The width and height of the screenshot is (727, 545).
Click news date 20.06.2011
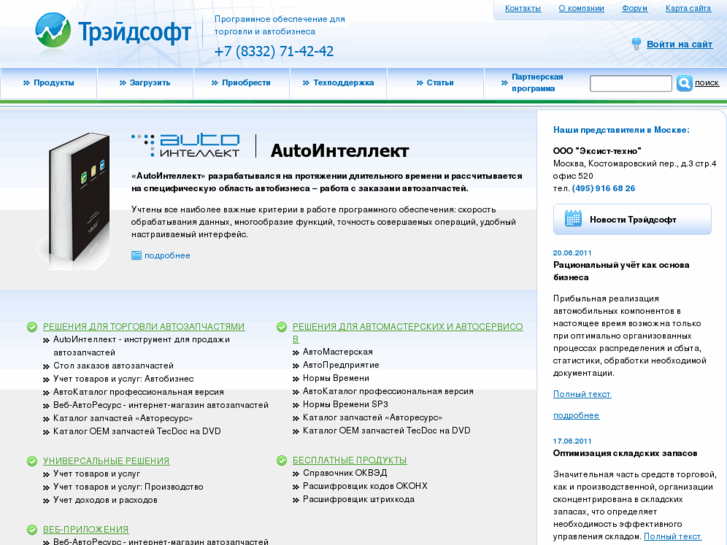[572, 253]
